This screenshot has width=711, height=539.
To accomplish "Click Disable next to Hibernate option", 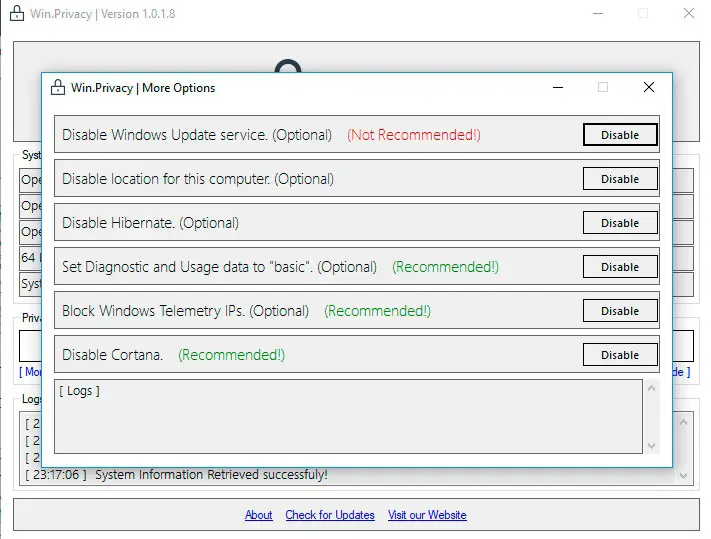I will [620, 223].
